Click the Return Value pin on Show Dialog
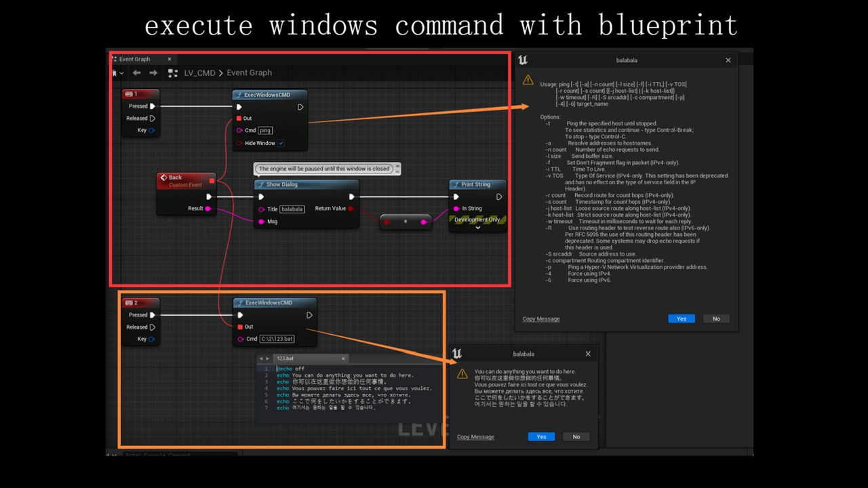Viewport: 868px width, 488px height. tap(351, 209)
